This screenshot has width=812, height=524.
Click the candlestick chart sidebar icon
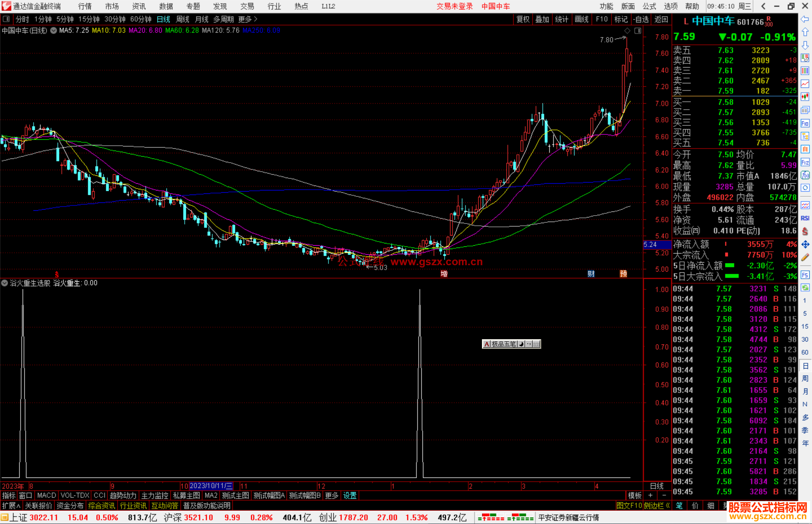click(805, 97)
